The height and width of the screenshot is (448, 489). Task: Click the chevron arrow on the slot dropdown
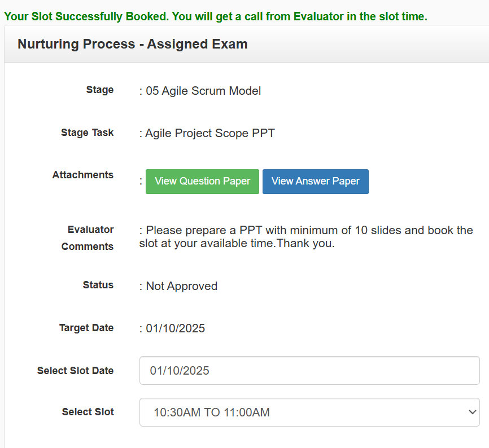[x=473, y=412]
